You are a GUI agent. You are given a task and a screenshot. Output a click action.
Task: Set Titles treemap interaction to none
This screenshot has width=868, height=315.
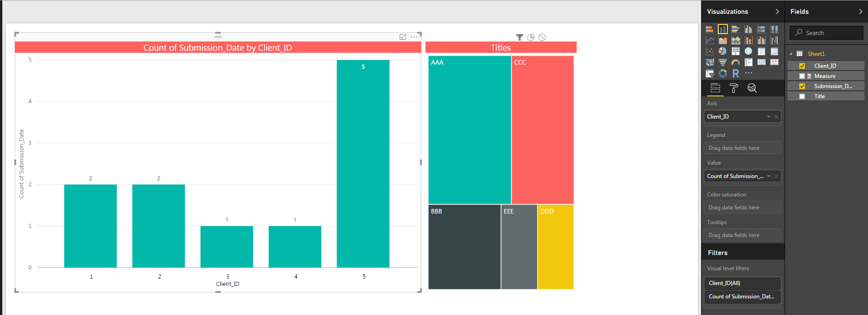pos(542,37)
